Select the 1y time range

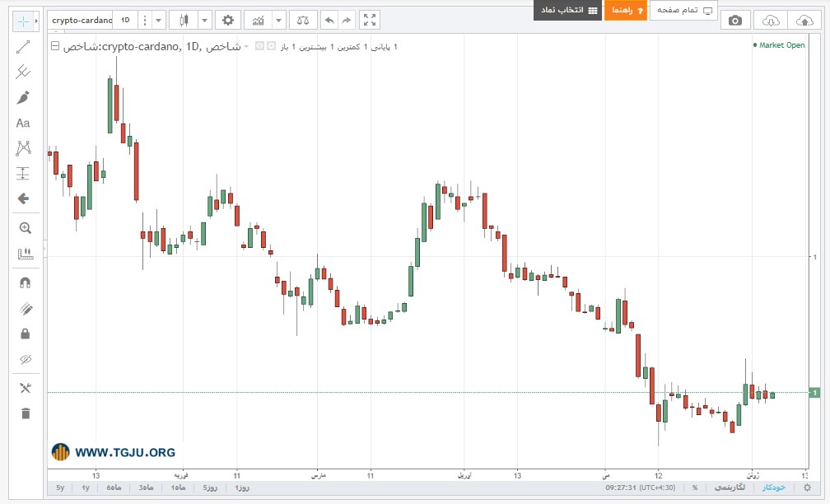(x=86, y=488)
